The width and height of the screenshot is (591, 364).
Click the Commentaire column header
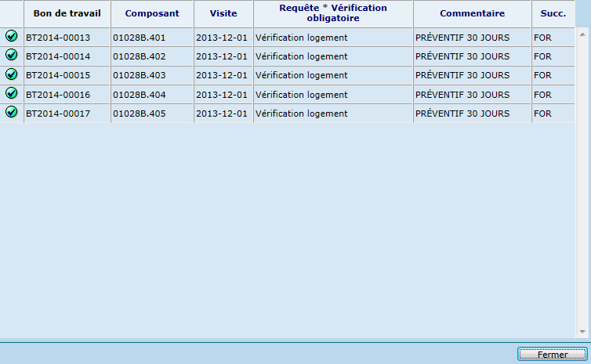coord(472,13)
